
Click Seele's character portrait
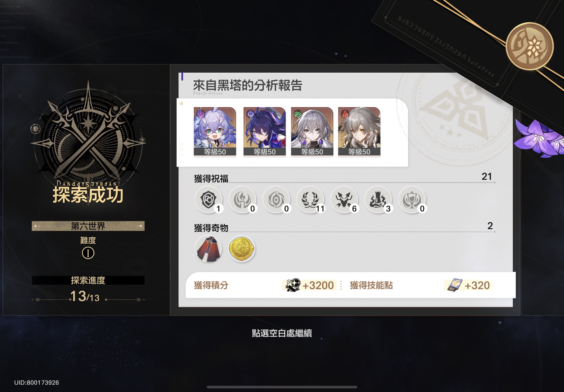click(x=265, y=131)
